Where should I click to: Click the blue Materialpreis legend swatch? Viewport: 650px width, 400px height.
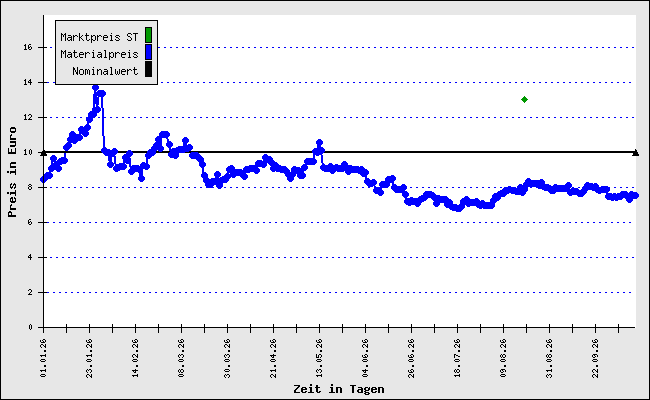(x=148, y=52)
